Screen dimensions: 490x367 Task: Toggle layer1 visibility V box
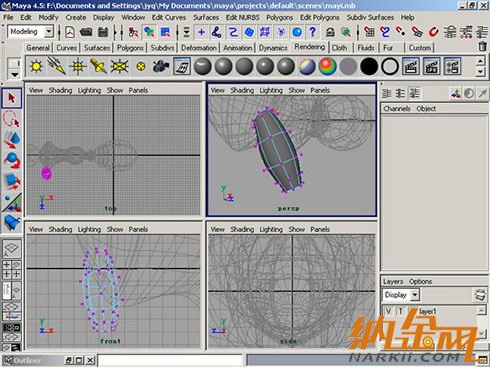pyautogui.click(x=388, y=311)
